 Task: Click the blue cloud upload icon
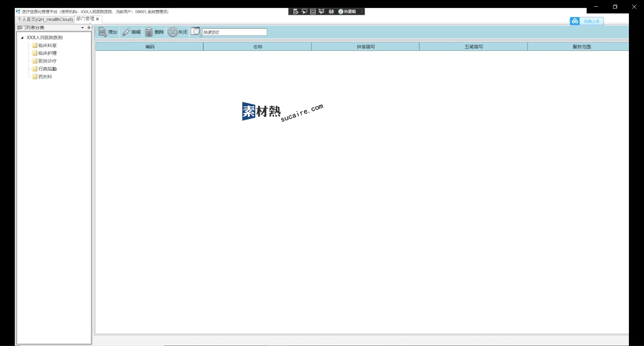[x=575, y=21]
